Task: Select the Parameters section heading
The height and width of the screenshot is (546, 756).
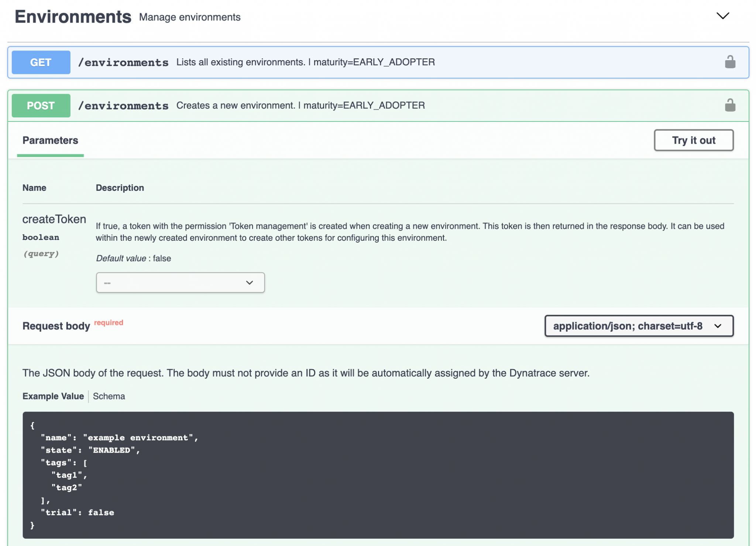Action: click(x=50, y=140)
